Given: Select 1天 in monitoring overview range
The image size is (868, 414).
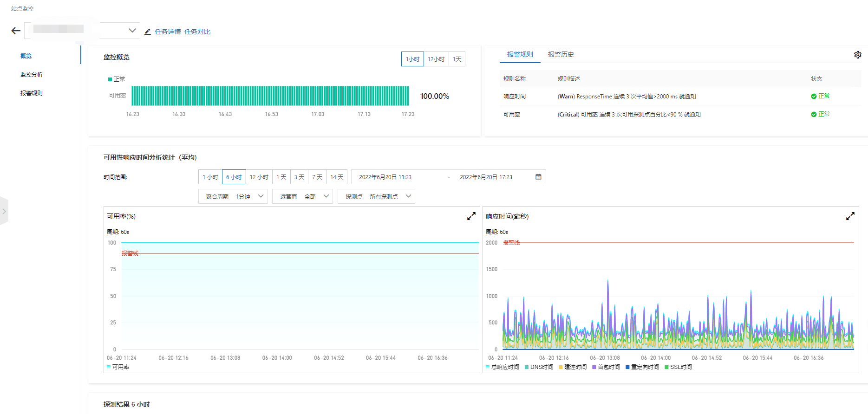Looking at the screenshot, I should point(457,59).
